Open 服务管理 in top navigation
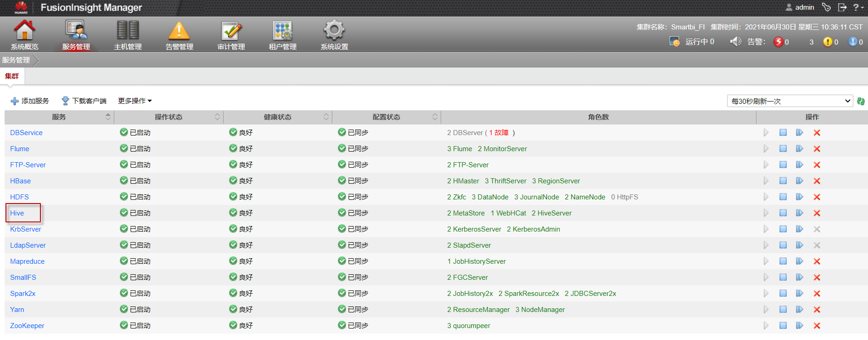 (76, 35)
